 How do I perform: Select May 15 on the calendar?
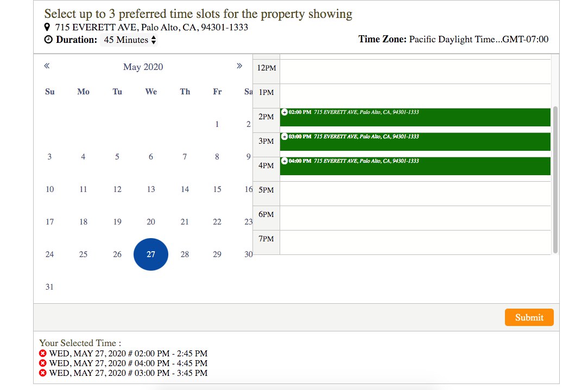[x=217, y=189]
